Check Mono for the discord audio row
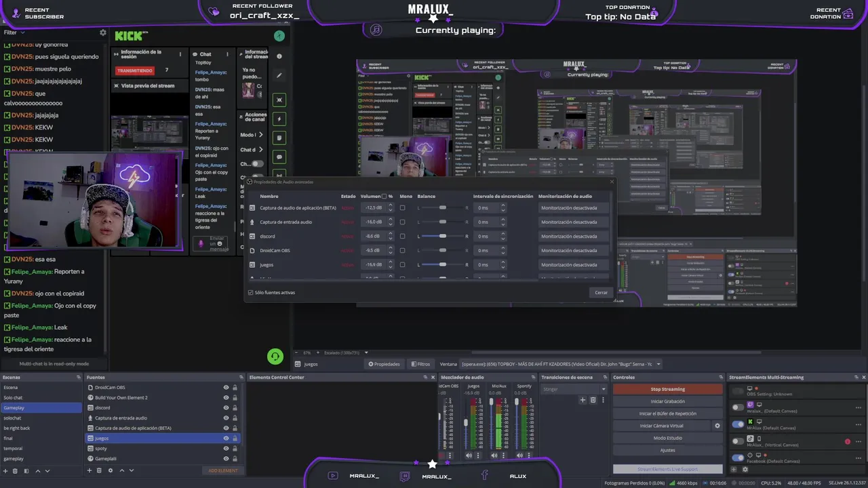The width and height of the screenshot is (868, 488). [402, 237]
